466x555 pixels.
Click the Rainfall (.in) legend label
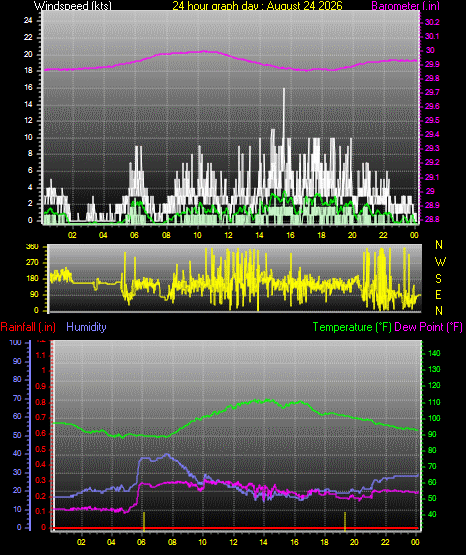click(x=28, y=327)
